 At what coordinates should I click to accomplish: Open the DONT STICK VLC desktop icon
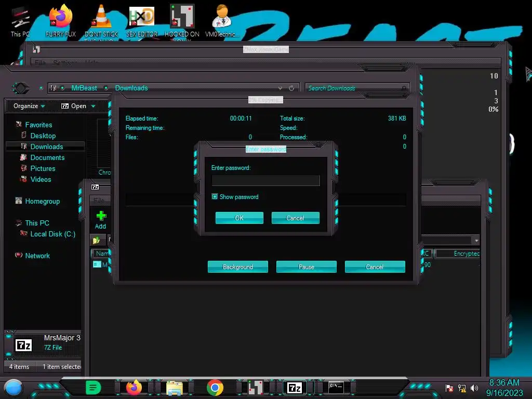pyautogui.click(x=101, y=21)
